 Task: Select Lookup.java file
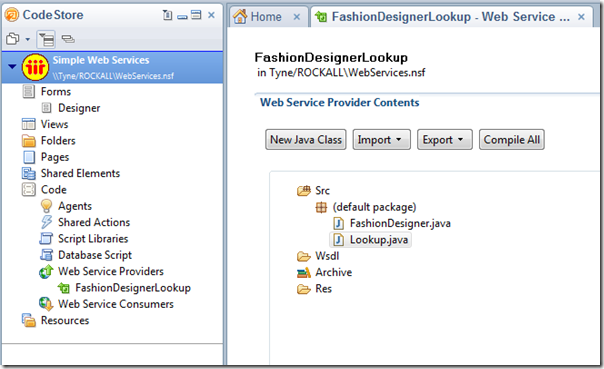click(379, 240)
